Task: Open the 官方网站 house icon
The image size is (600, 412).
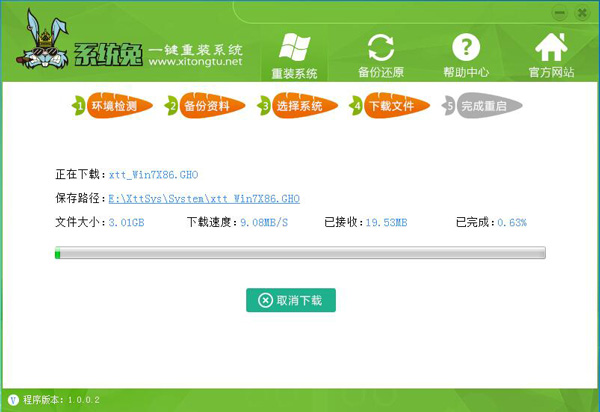Action: 551,47
